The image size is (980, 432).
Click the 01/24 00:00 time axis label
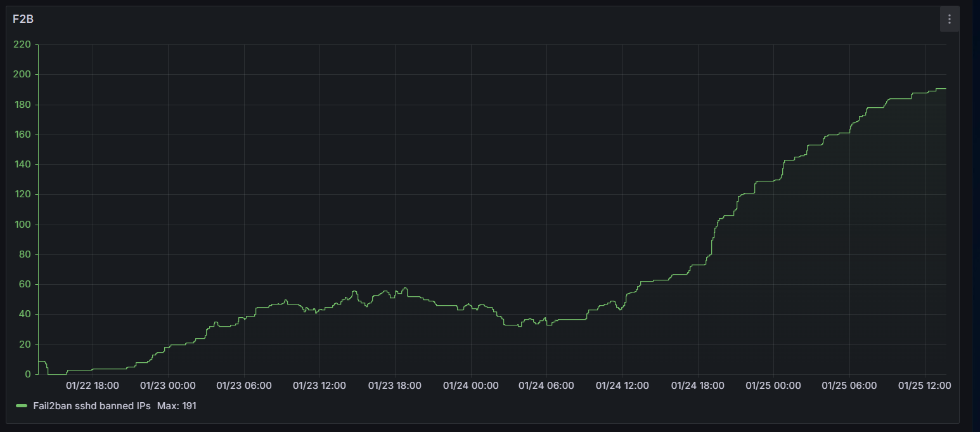point(471,385)
